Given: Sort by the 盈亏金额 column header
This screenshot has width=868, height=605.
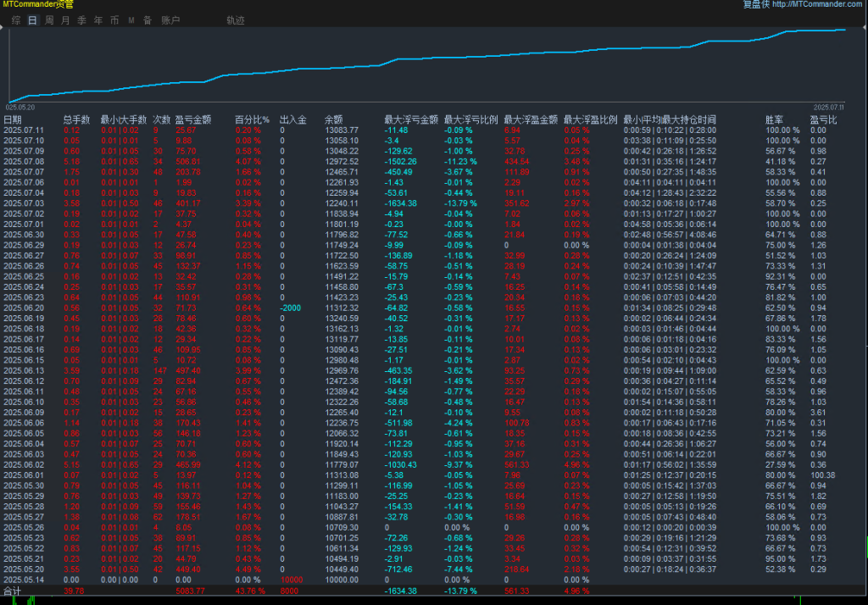Looking at the screenshot, I should point(192,119).
